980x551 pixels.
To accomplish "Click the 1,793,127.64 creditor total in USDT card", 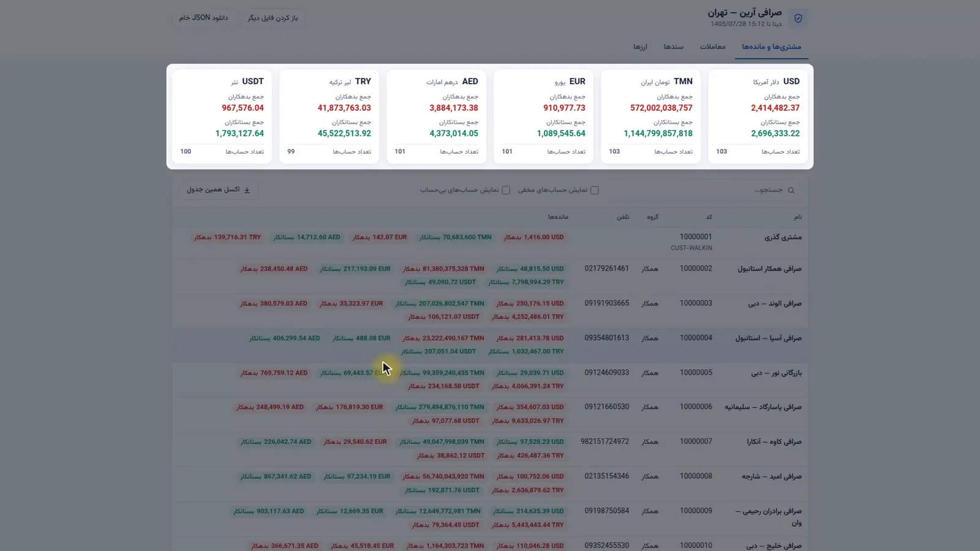I will click(239, 133).
